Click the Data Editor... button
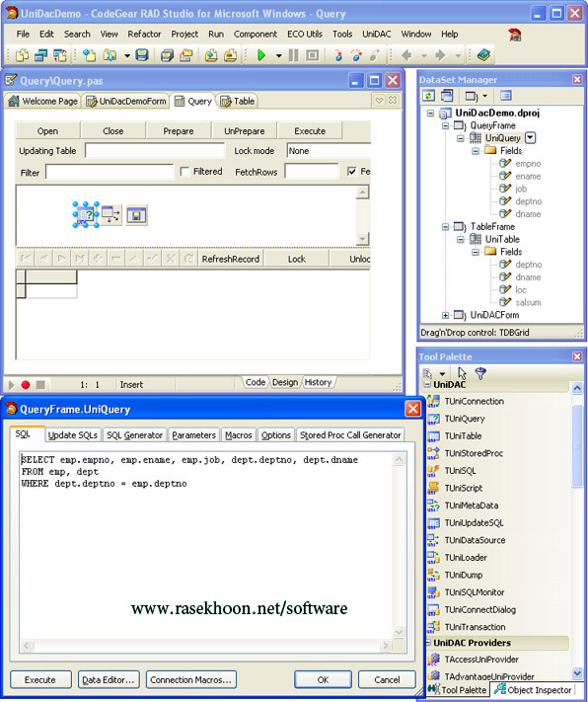588x702 pixels. [109, 679]
